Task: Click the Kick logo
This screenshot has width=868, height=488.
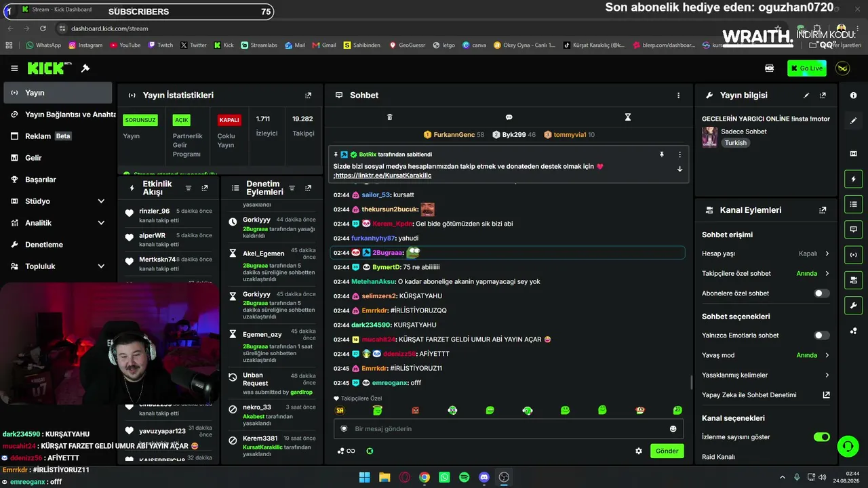Action: 50,68
